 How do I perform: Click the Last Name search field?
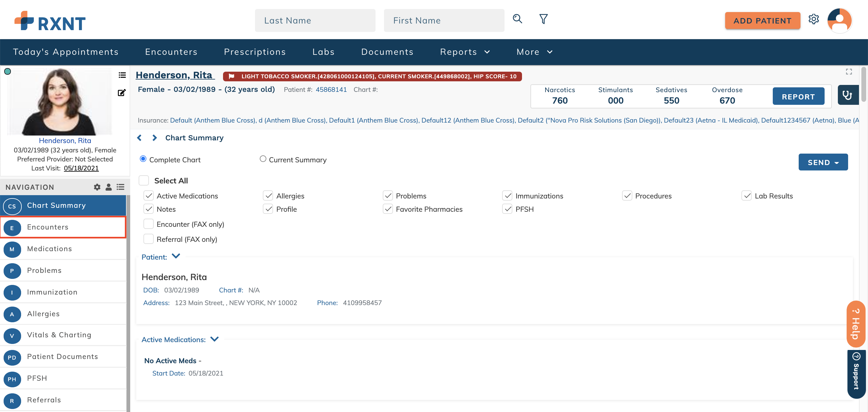[315, 21]
